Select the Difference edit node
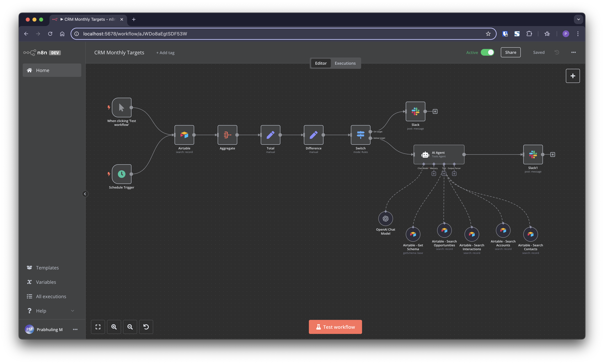 314,135
